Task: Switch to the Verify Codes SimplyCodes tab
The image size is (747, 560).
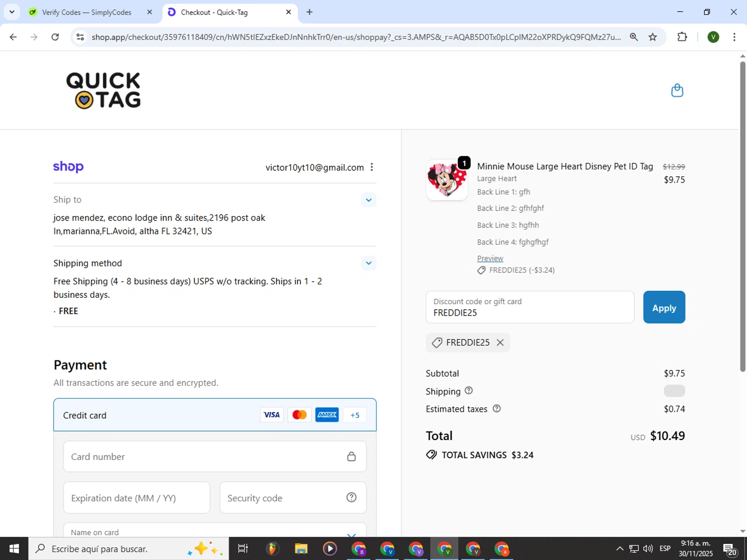Action: pyautogui.click(x=86, y=12)
